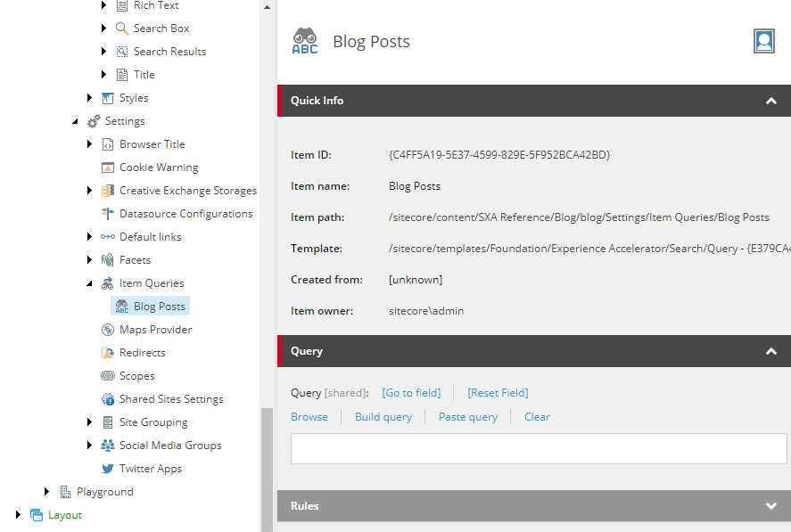Click the tree scrollbar up arrow
Screen dimensions: 791x532
[x=267, y=7]
